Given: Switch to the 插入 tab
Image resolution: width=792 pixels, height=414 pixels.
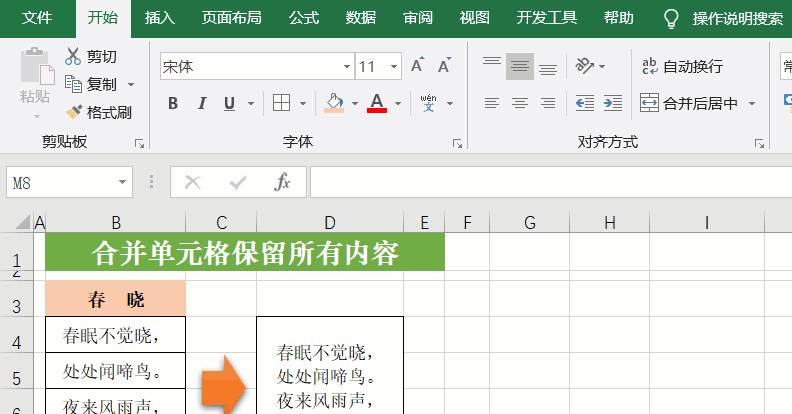Looking at the screenshot, I should (x=160, y=18).
